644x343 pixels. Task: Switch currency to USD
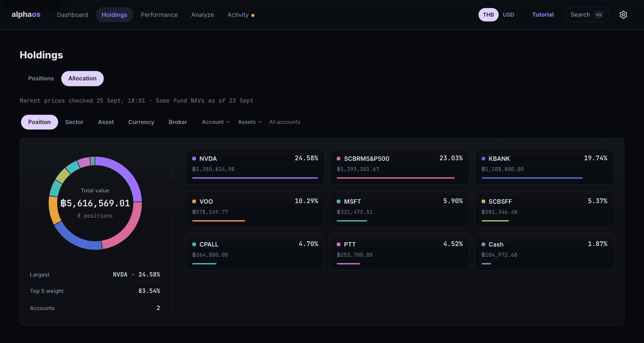508,15
